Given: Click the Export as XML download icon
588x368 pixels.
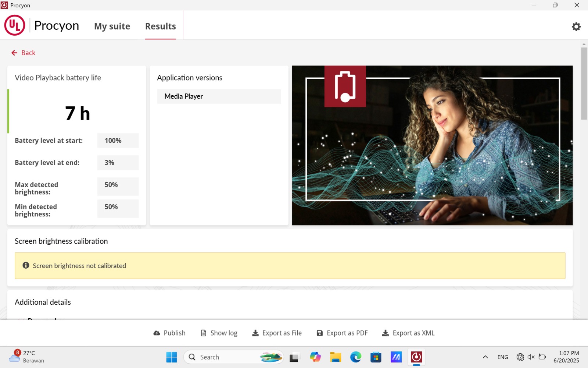Looking at the screenshot, I should click(x=386, y=333).
